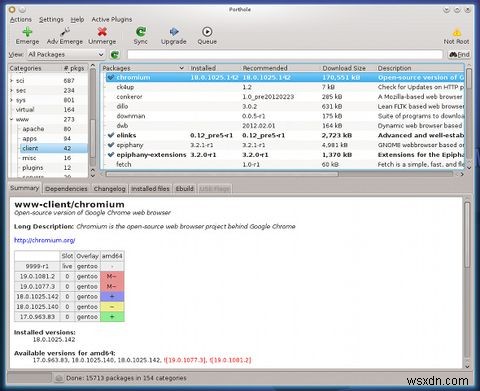Open Adv Emerge tools icon

click(65, 32)
